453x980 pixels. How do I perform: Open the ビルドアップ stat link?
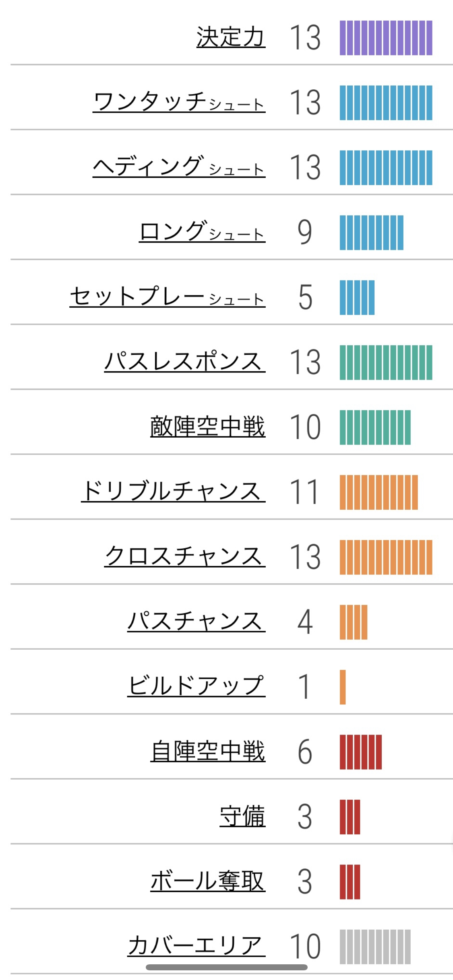(196, 687)
